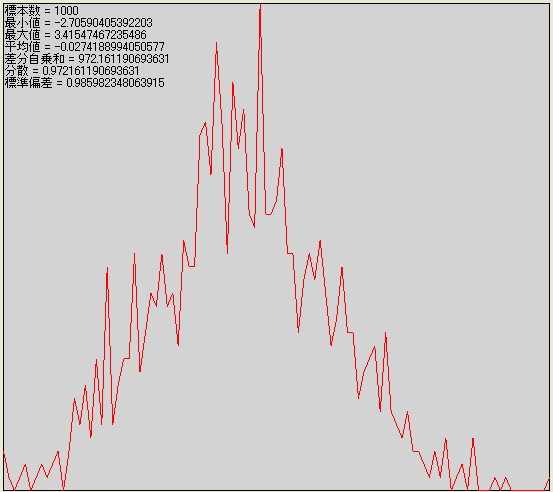
Task: Click the flat red baseline segment near bottom right
Action: [x=528, y=490]
